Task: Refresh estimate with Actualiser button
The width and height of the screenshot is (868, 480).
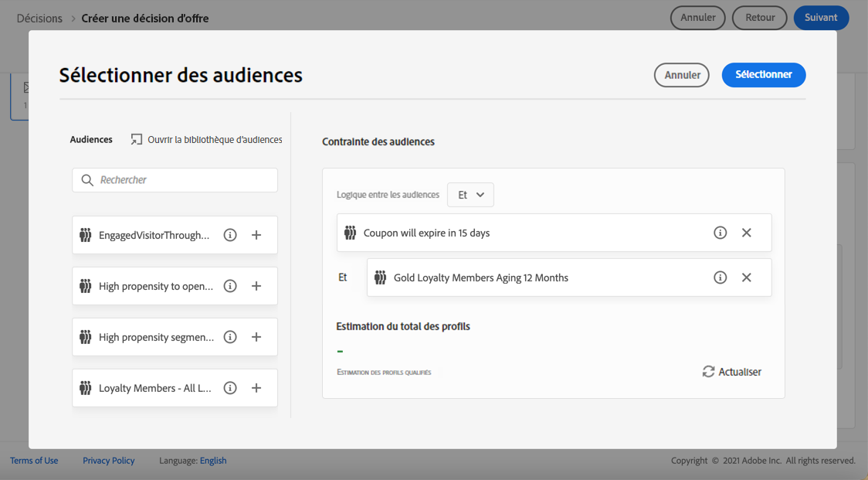Action: tap(731, 372)
